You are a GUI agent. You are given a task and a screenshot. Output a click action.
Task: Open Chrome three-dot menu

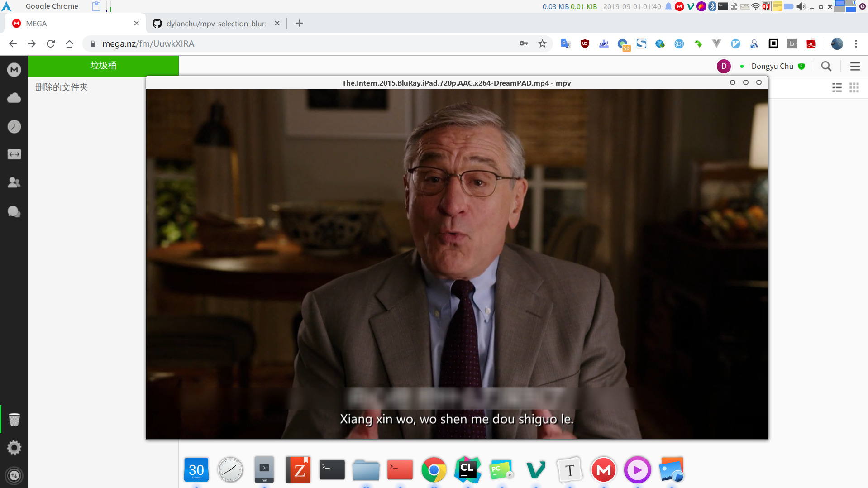[856, 43]
